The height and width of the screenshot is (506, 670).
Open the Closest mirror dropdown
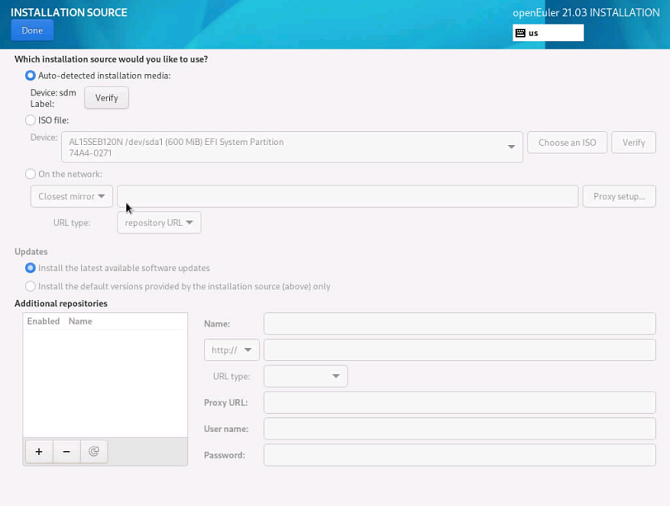[71, 196]
